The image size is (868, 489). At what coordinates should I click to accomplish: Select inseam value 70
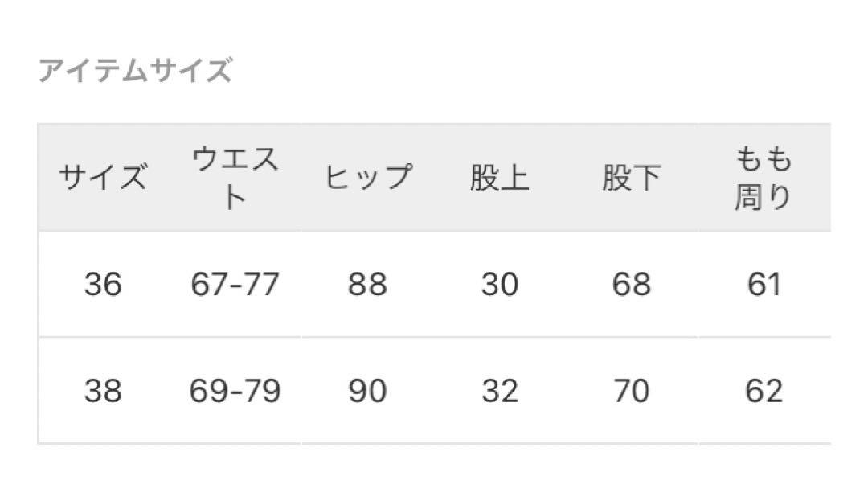tap(632, 390)
